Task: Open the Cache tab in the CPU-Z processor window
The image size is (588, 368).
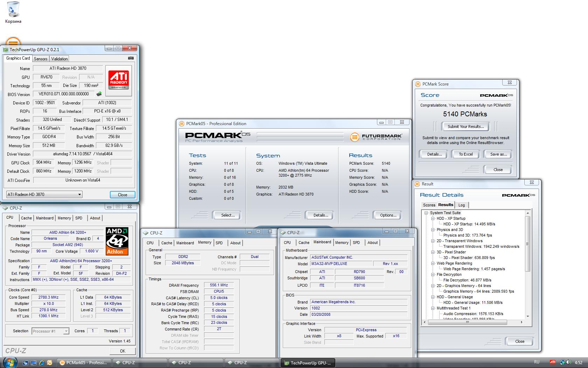Action: tap(26, 218)
